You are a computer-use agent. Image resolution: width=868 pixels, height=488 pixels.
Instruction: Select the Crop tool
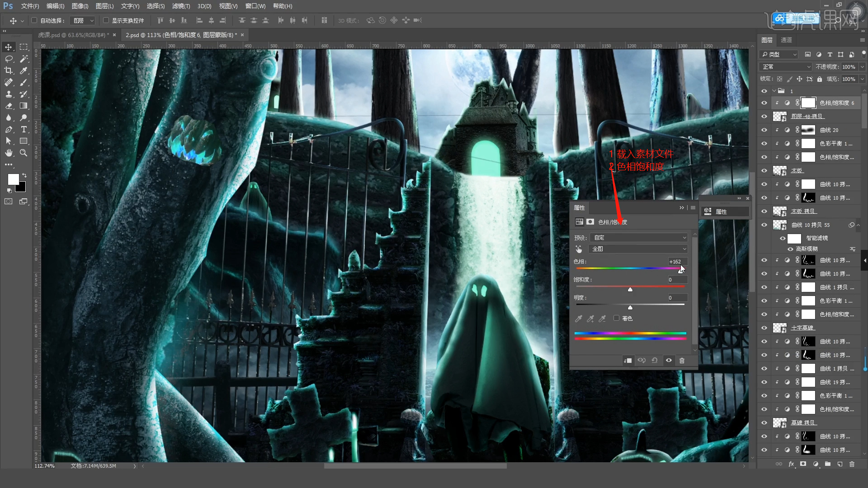coord(8,70)
